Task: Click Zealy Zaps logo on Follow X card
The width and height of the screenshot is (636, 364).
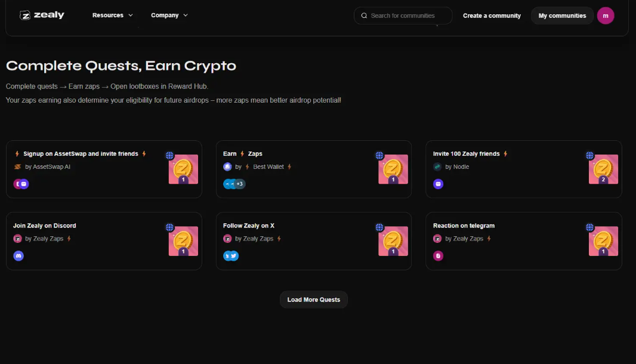Action: pyautogui.click(x=227, y=239)
